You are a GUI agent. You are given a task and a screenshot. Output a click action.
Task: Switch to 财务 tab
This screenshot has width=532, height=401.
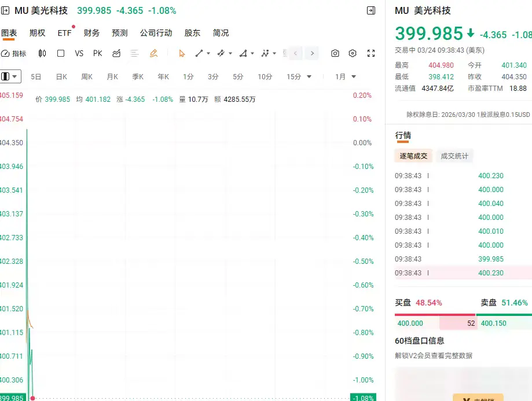tap(91, 33)
